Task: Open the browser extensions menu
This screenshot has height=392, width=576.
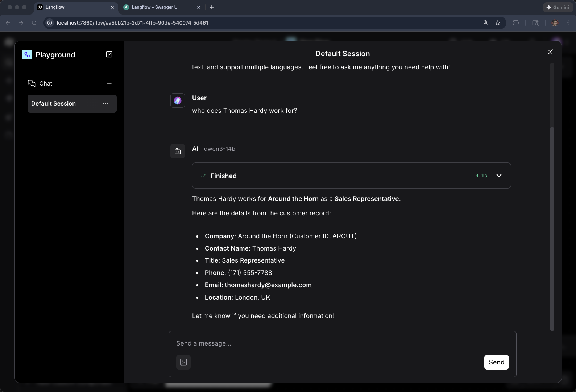Action: click(516, 23)
